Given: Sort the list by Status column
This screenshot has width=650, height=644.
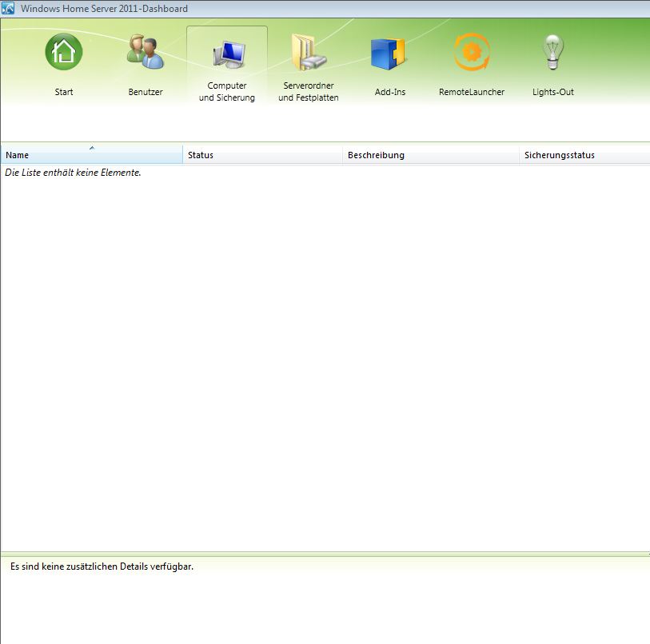Looking at the screenshot, I should click(x=263, y=154).
